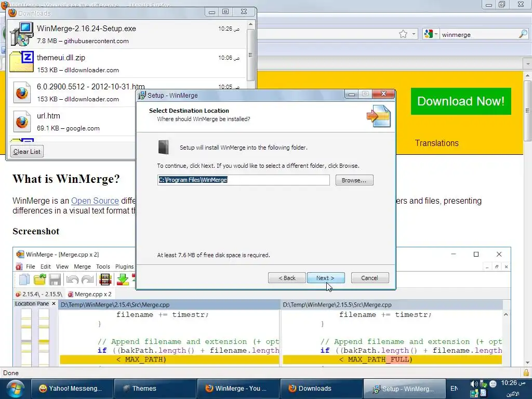The width and height of the screenshot is (532, 399).
Task: Open the Plugins menu in the WinMerge screenshot
Action: 124,267
